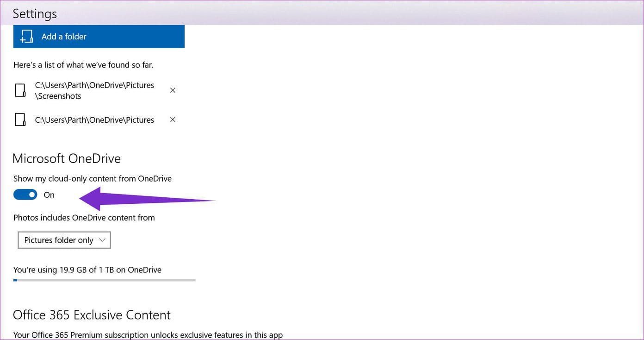This screenshot has width=644, height=340.
Task: Click the 'You're using 19.9 GB of 1 TB' text
Action: 87,270
